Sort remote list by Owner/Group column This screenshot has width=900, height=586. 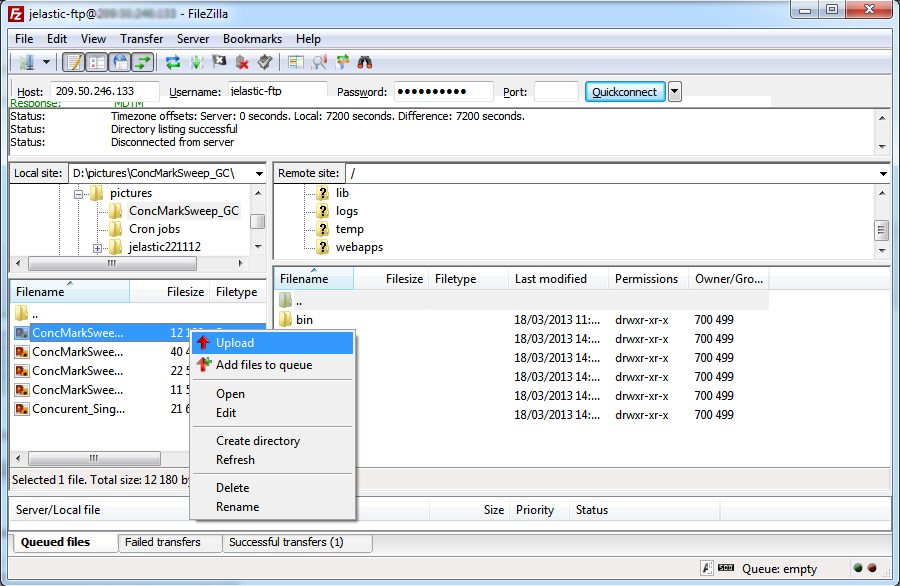click(x=729, y=279)
